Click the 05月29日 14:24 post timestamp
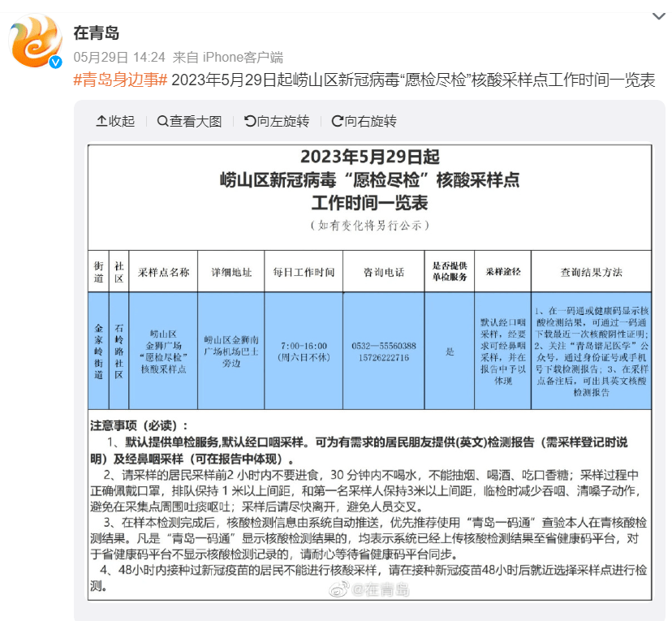 (119, 57)
